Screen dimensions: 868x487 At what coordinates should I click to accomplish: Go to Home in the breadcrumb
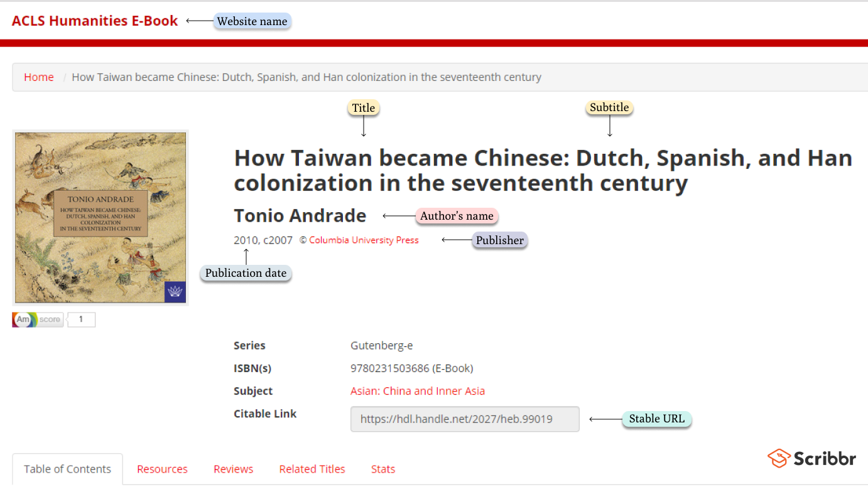click(x=39, y=77)
